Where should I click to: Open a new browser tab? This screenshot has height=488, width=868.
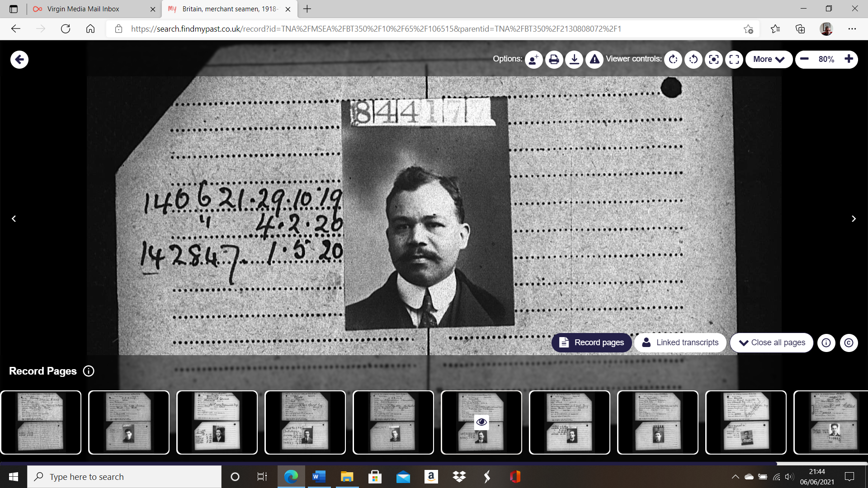[307, 9]
